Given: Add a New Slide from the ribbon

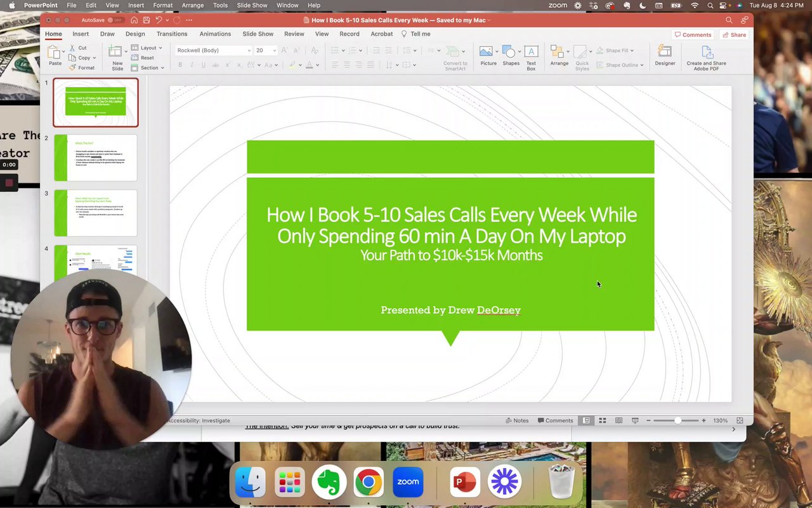Looking at the screenshot, I should [117, 57].
